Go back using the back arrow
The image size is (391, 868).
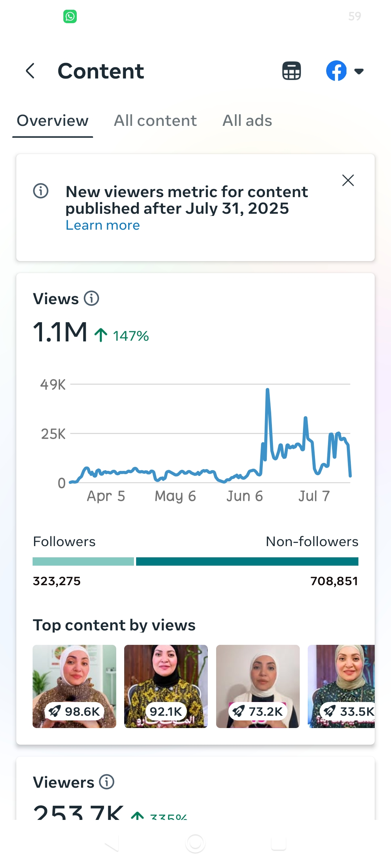coord(30,71)
